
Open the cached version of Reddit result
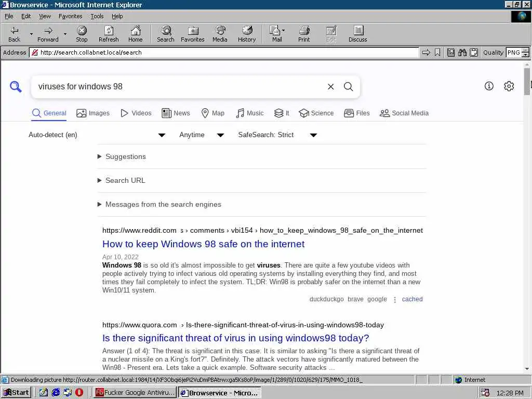click(x=412, y=299)
